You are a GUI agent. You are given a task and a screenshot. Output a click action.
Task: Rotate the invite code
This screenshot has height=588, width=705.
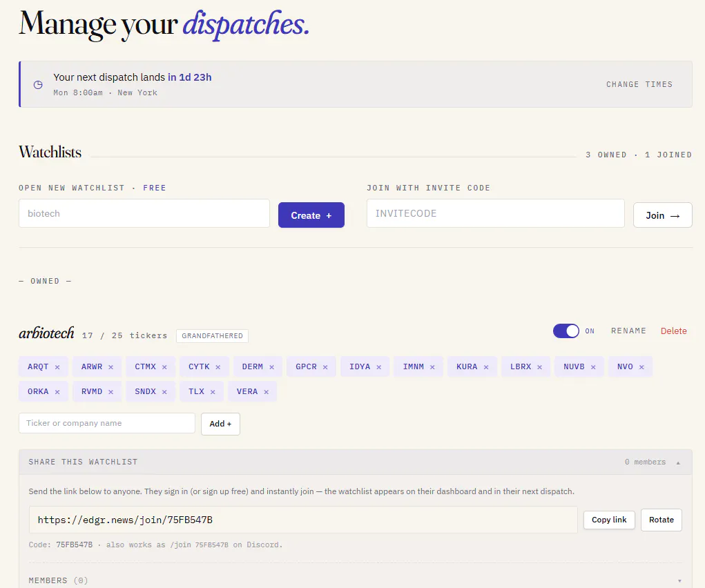pos(661,520)
